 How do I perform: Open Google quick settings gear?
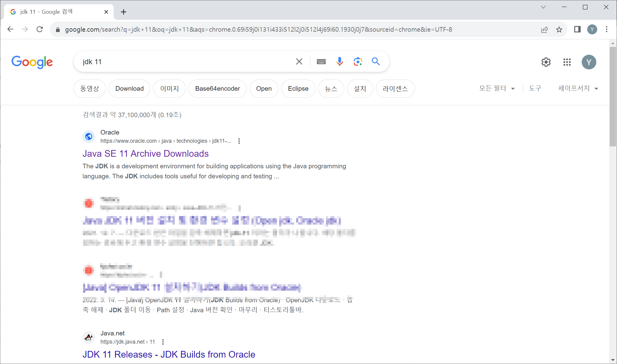coord(546,62)
